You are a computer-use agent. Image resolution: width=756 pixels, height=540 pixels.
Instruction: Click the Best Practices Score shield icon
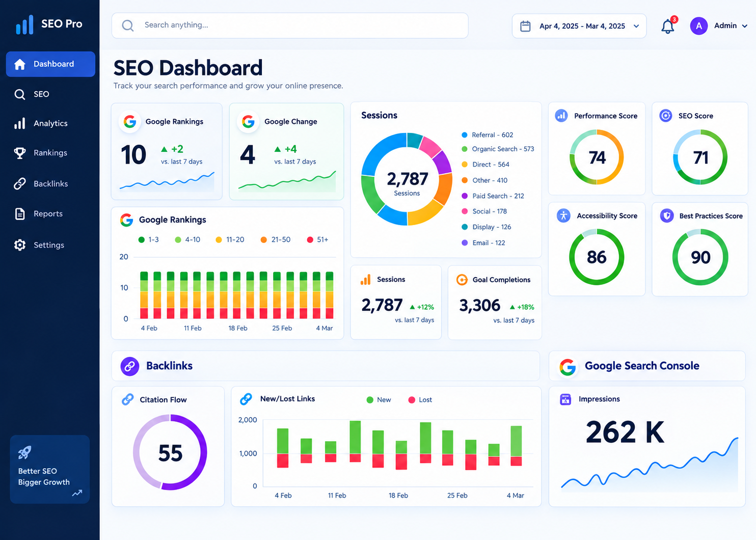667,216
